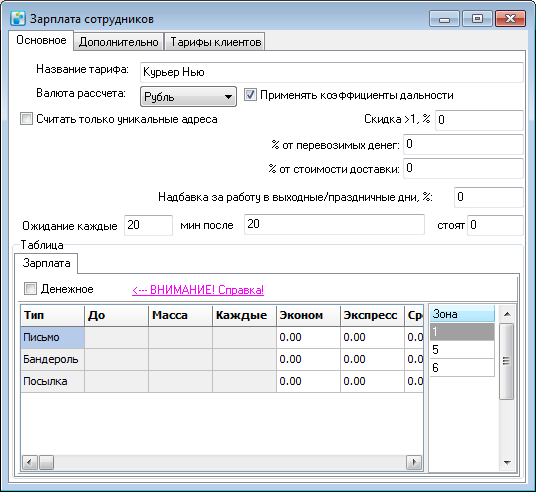Edit the weekend/holiday bonus percent field

(x=488, y=197)
